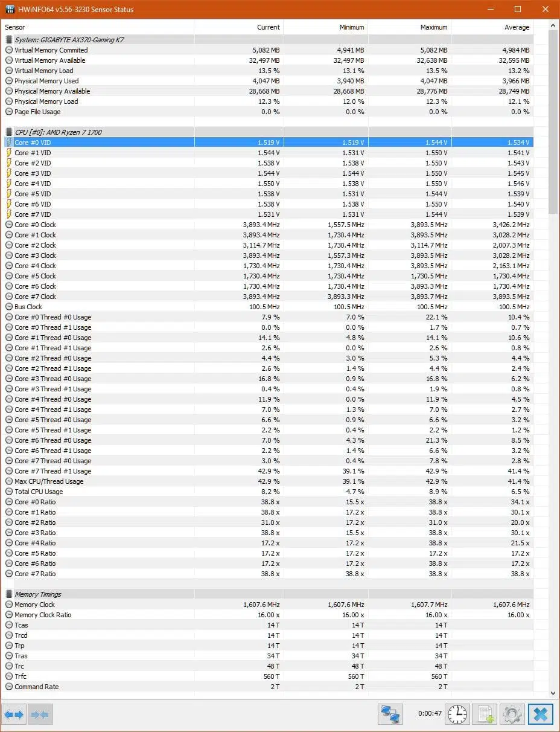Click the lightning icon beside Core #1 VID

pyautogui.click(x=8, y=153)
